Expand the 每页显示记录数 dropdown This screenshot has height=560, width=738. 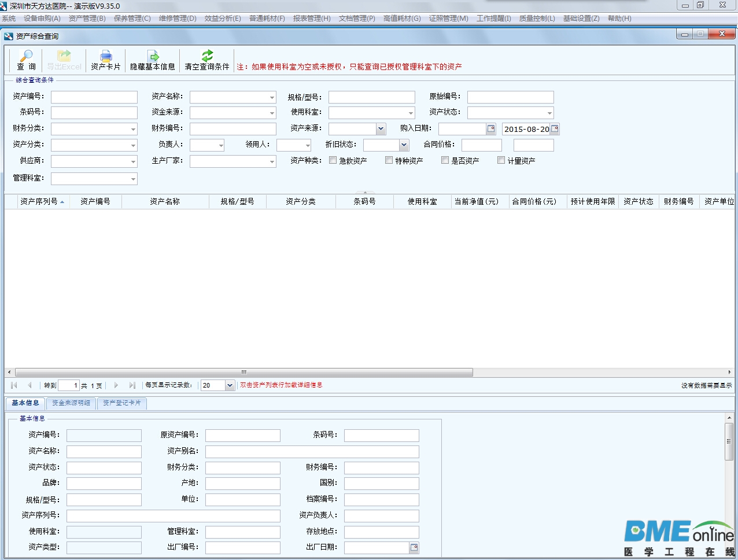tap(230, 385)
